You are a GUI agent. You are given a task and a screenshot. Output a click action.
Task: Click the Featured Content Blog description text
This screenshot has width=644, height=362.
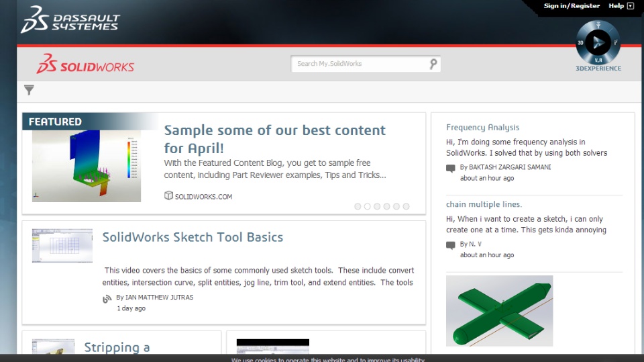(x=275, y=169)
